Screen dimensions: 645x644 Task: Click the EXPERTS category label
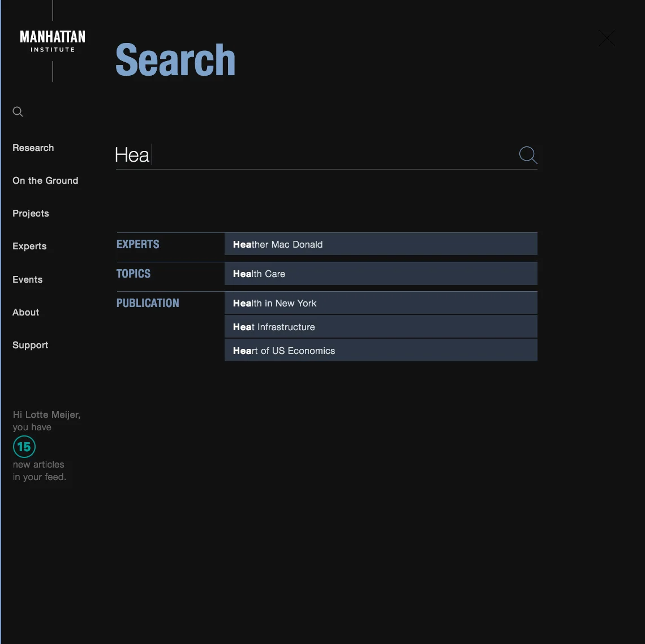click(x=137, y=244)
